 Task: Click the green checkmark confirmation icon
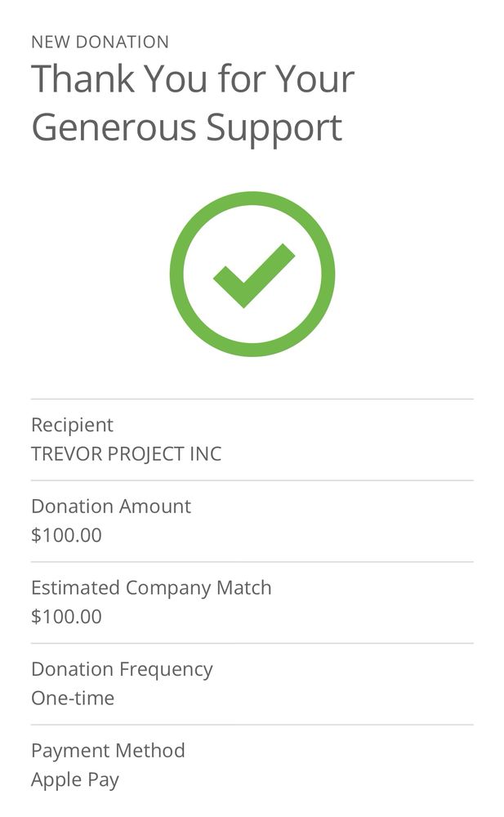[254, 275]
